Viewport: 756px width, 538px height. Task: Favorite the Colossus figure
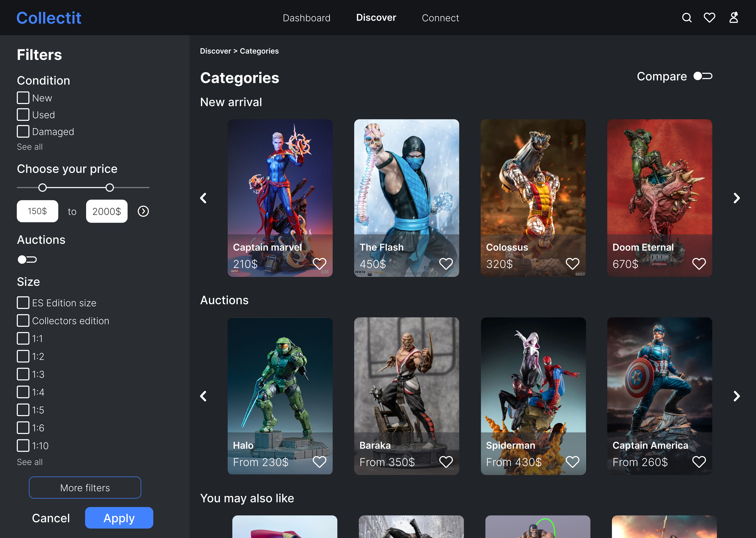pos(572,264)
